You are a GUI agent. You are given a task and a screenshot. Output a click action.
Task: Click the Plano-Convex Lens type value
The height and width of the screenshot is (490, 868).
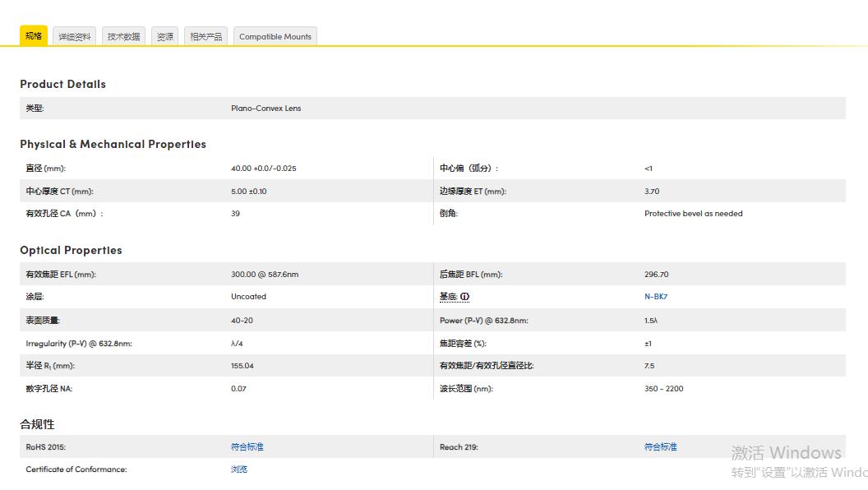point(265,109)
